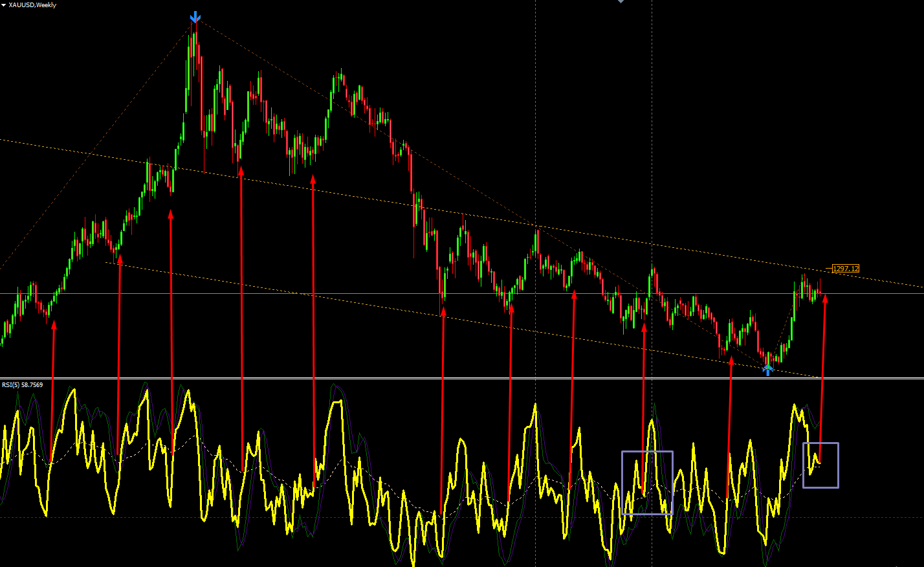
Task: Open the dropdown arrow beside XAUUSD,Weekly
Action: (x=4, y=5)
